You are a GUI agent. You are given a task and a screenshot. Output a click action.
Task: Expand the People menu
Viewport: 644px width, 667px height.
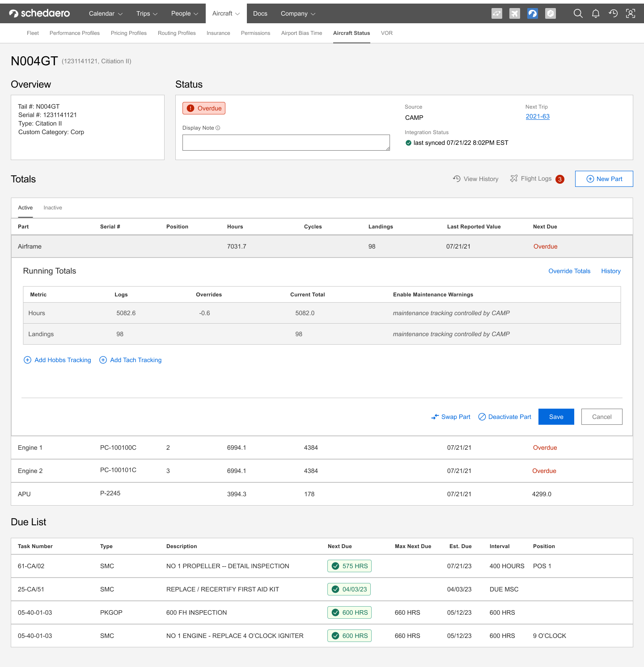coord(184,13)
